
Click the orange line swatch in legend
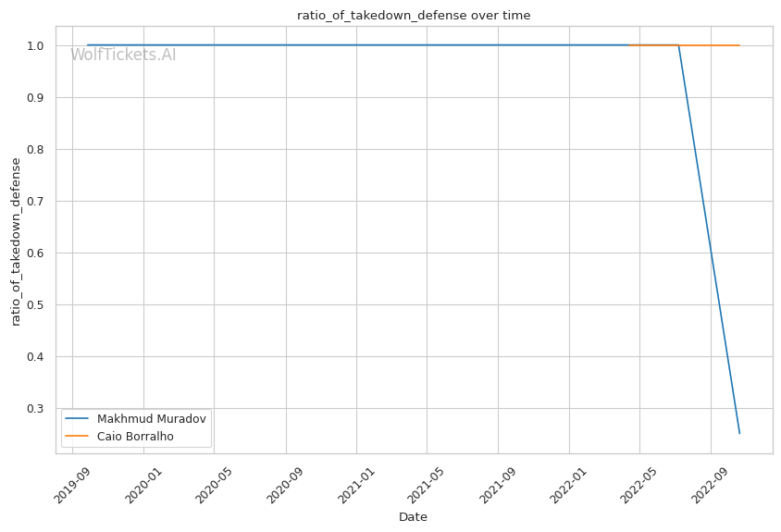click(x=77, y=437)
